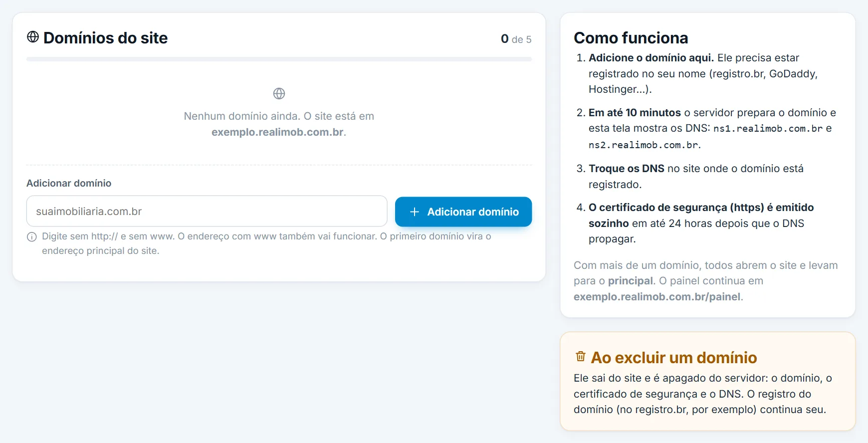Click the trash icon beside Ao excluir um domínio

click(x=580, y=356)
